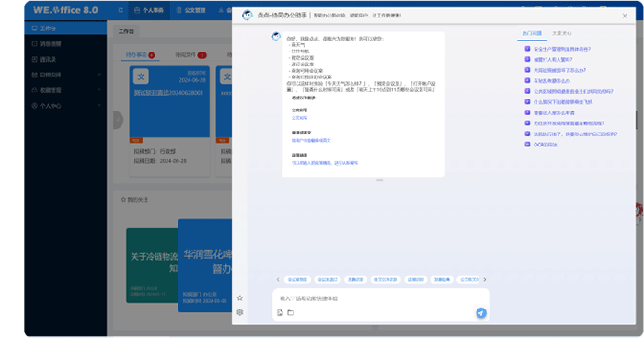
Task: Click the first blue example link under 试试以下例子
Action: 299,118
